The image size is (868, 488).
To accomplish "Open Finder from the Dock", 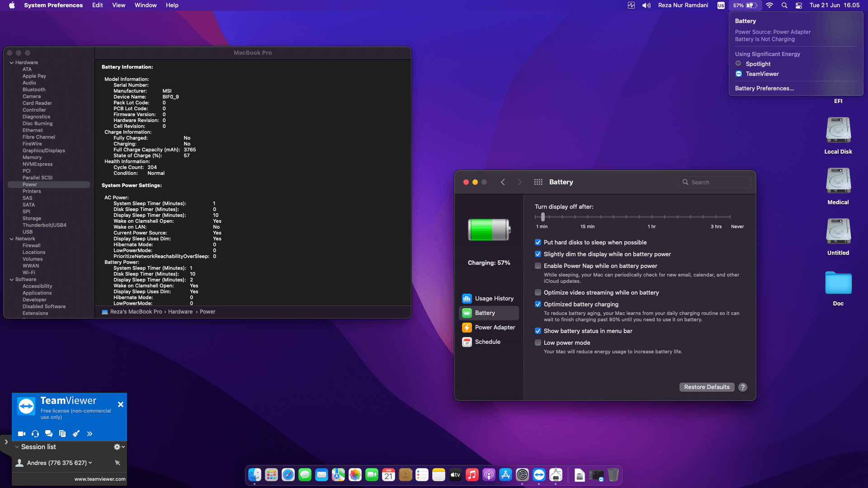I will coord(255,475).
